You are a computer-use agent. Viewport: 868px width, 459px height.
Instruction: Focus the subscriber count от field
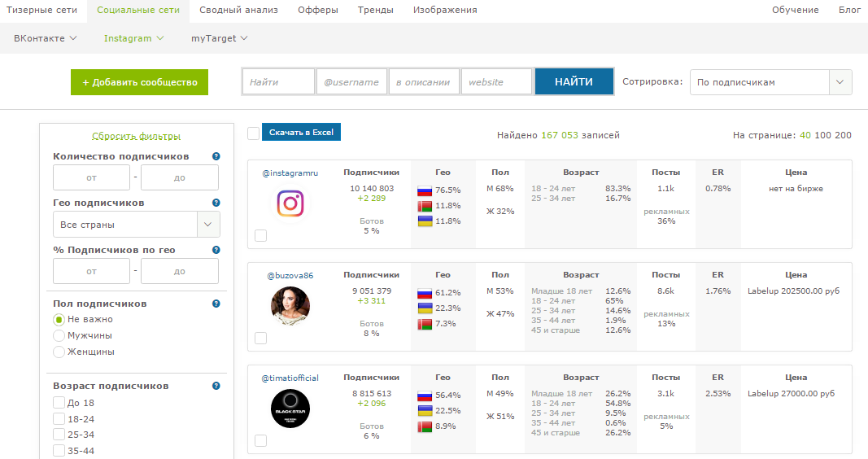point(91,177)
